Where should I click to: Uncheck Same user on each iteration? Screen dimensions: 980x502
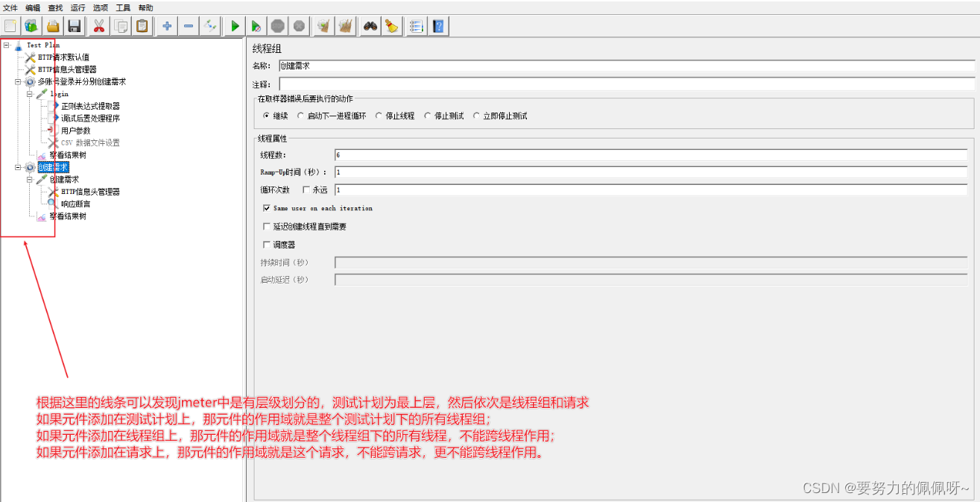coord(267,207)
